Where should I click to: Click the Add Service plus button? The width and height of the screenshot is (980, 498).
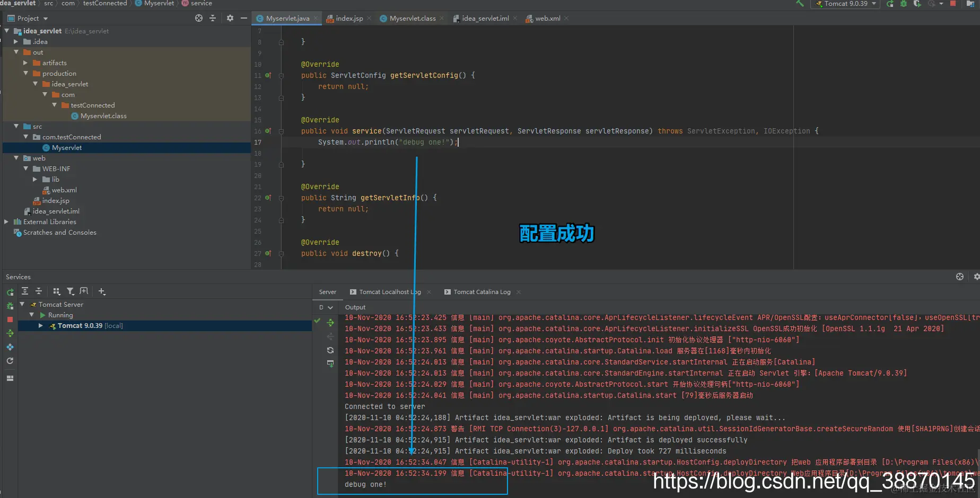[x=102, y=291]
